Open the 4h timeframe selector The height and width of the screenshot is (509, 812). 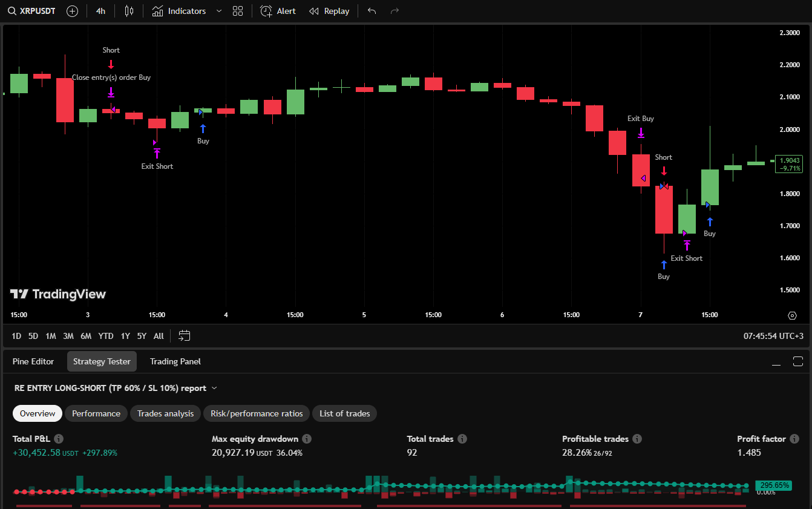click(x=100, y=11)
